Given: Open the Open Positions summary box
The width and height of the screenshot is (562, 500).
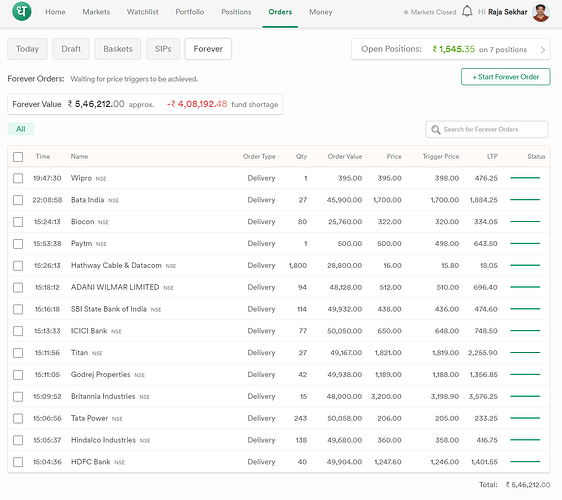Looking at the screenshot, I should [x=451, y=49].
